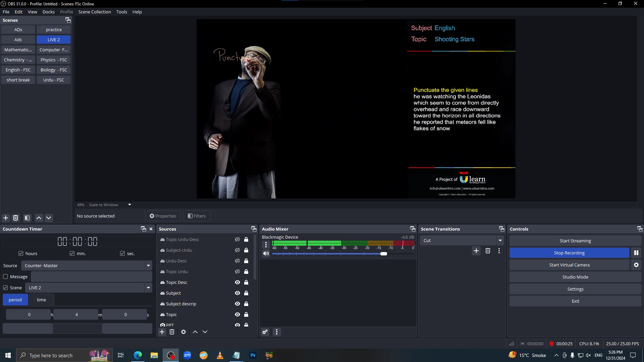Viewport: 644px width, 362px height.
Task: Uncheck the Scene checkbox in timer
Action: coord(5,288)
